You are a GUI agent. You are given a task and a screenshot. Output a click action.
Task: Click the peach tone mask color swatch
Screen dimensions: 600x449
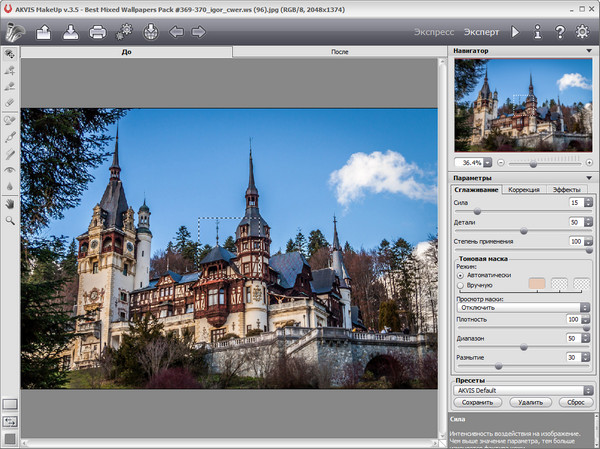coord(536,284)
